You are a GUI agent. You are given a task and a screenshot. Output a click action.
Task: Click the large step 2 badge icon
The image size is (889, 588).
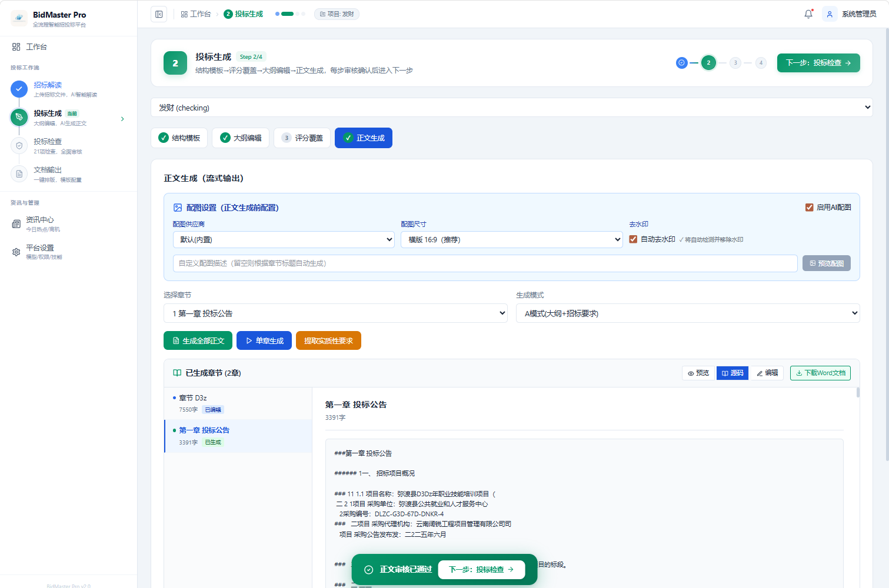tap(175, 63)
